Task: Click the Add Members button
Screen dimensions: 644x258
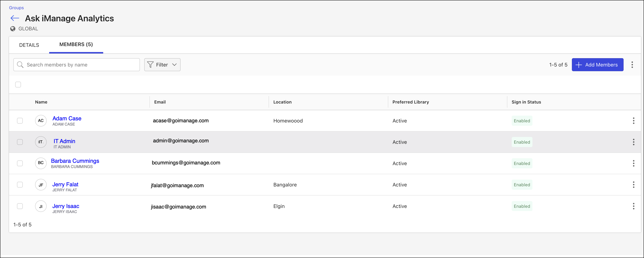Action: pyautogui.click(x=597, y=65)
